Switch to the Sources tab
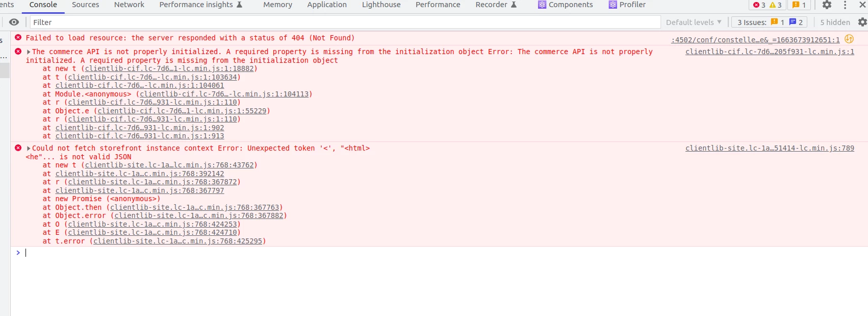 click(x=85, y=5)
